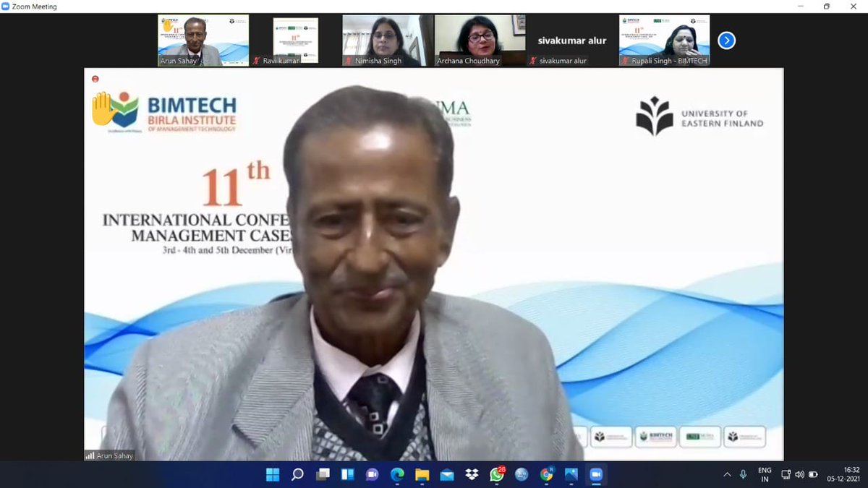Open Dropbox from taskbar

(472, 475)
